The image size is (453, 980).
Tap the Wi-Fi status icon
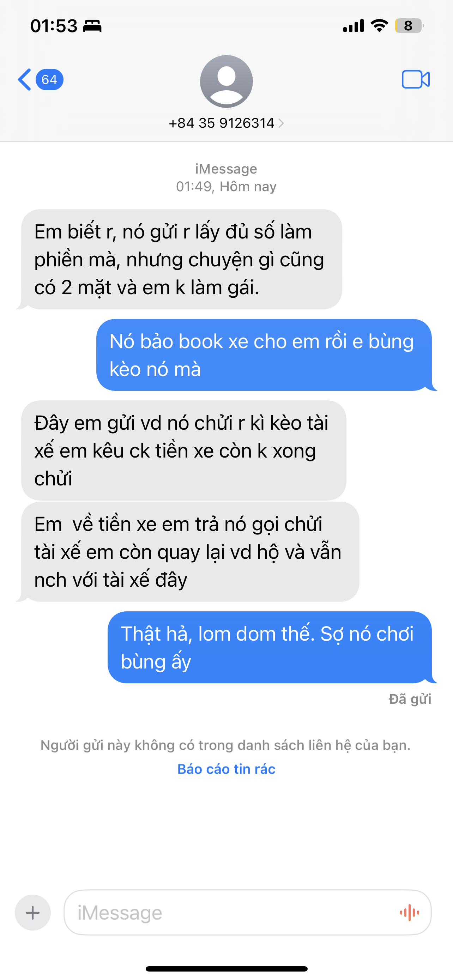(x=380, y=25)
